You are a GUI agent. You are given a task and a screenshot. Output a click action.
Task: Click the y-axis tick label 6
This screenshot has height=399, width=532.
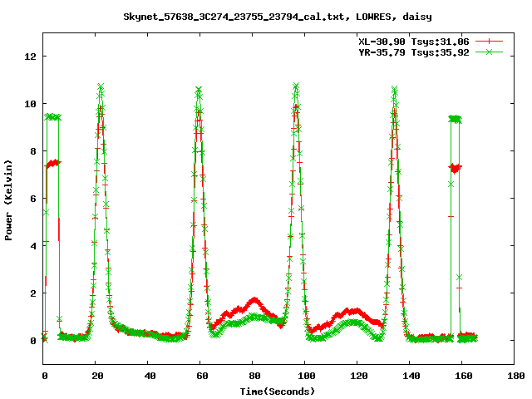tap(33, 199)
